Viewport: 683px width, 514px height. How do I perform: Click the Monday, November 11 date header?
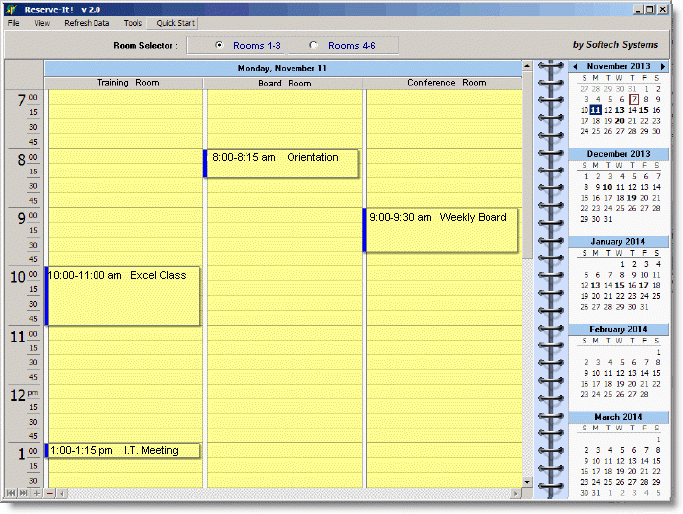coord(282,68)
